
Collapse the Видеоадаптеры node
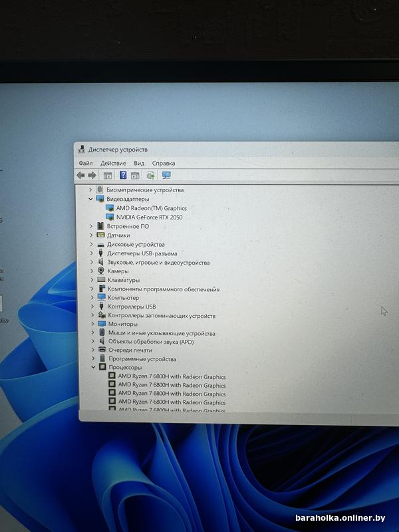click(x=90, y=199)
